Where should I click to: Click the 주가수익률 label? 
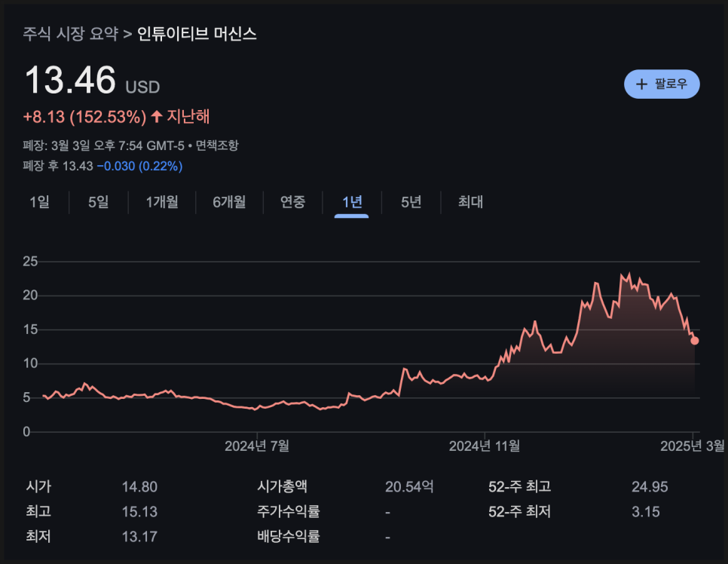pyautogui.click(x=289, y=511)
